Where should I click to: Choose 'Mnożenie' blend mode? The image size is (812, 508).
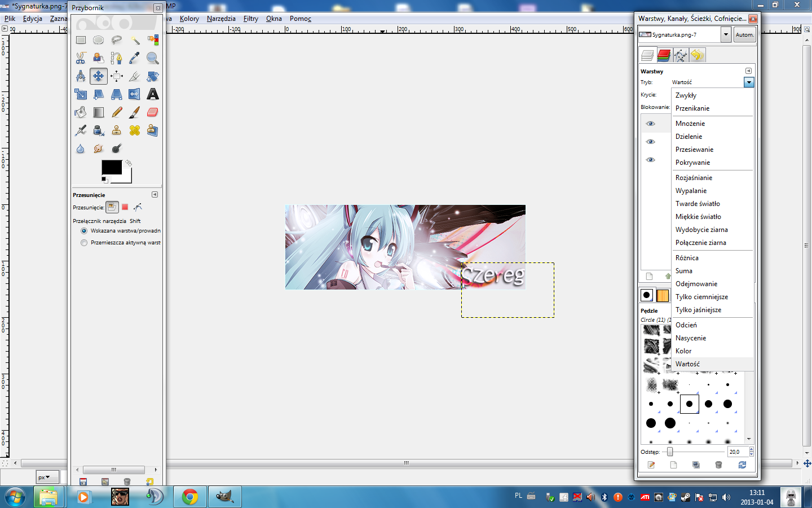coord(713,124)
